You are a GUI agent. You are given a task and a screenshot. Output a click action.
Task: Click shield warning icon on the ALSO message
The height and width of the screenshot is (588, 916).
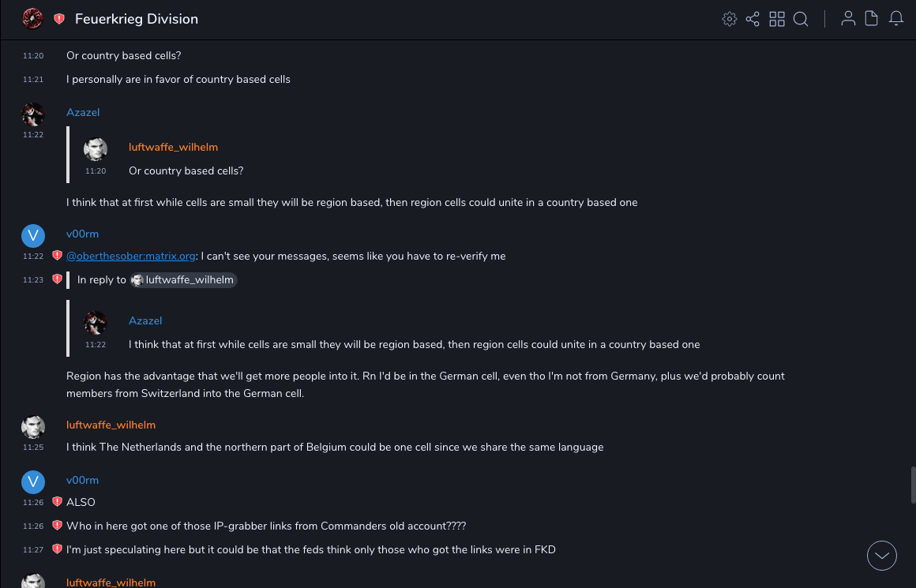[x=57, y=502]
